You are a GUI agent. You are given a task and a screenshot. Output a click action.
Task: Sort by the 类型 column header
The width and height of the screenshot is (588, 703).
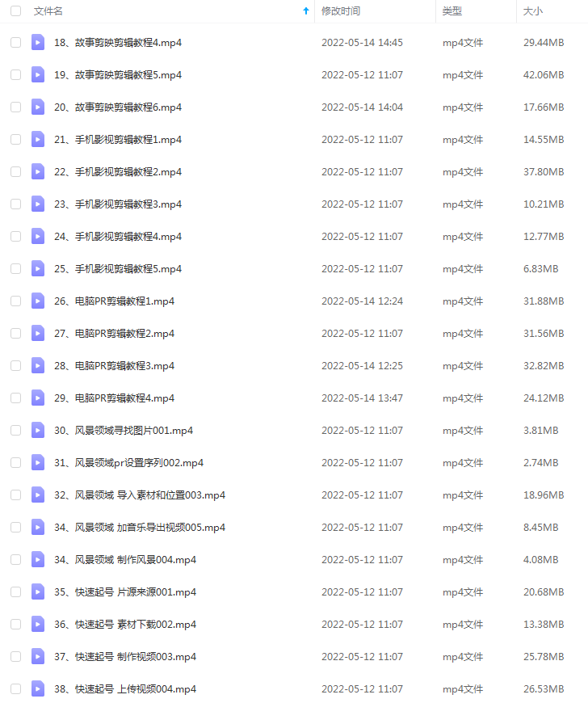coord(451,11)
